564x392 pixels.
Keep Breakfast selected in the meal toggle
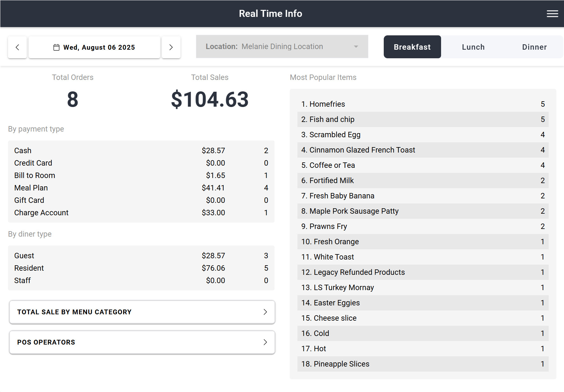point(412,47)
